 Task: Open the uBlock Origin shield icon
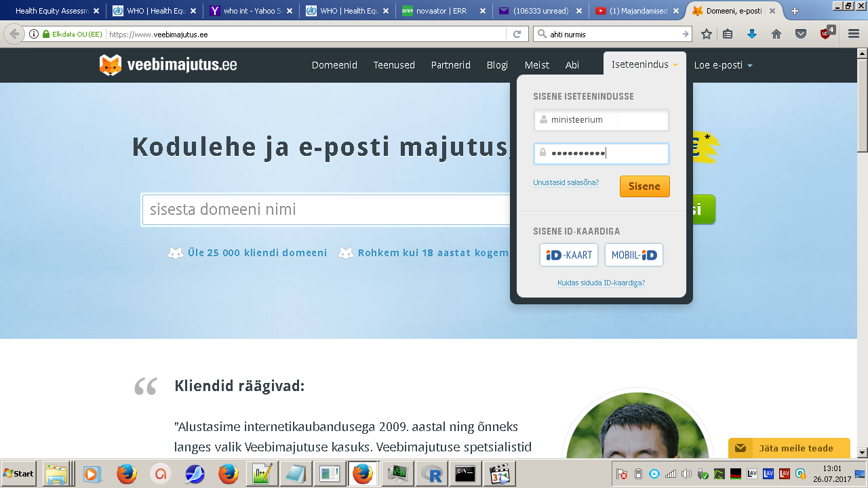coord(827,33)
